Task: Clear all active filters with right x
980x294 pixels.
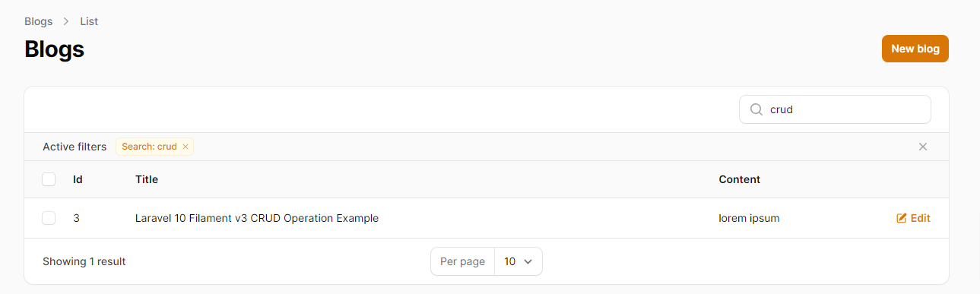Action: click(x=923, y=147)
